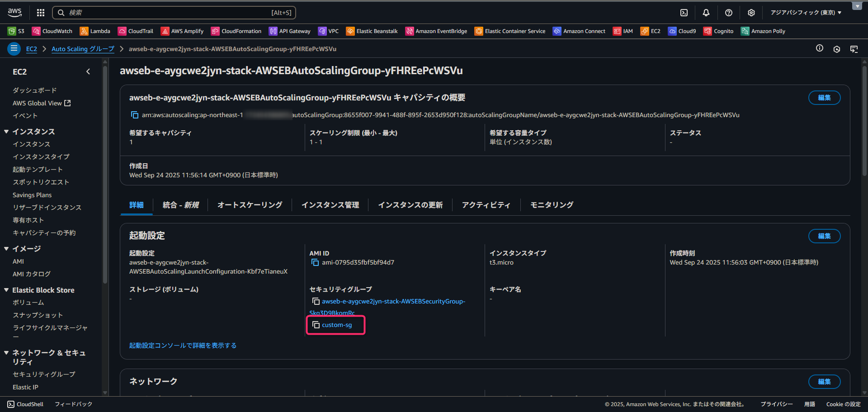Focus the AWS 検索 search field

(174, 13)
